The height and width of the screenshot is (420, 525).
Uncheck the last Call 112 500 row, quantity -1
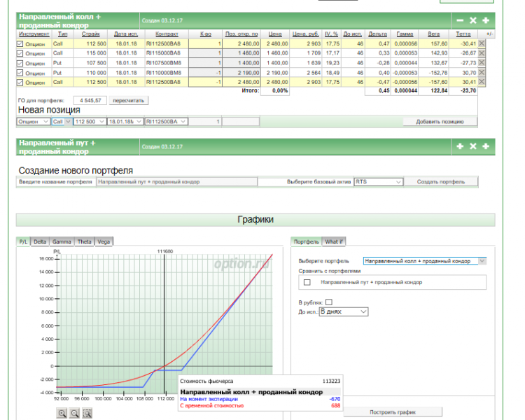20,83
